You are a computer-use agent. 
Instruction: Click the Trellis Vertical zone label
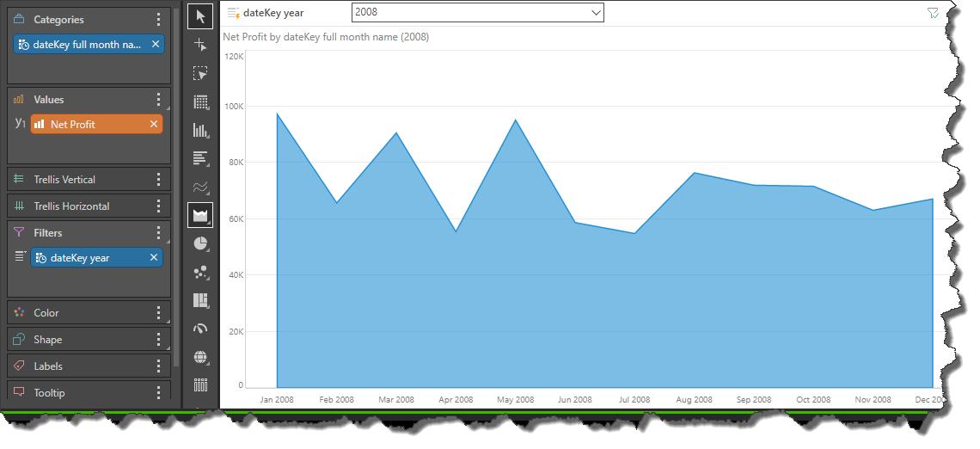[64, 180]
